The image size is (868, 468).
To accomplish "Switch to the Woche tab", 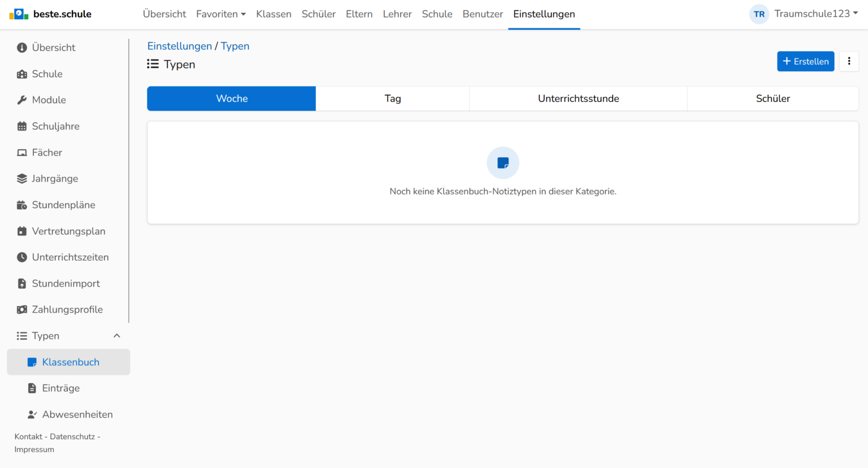I will 232,98.
